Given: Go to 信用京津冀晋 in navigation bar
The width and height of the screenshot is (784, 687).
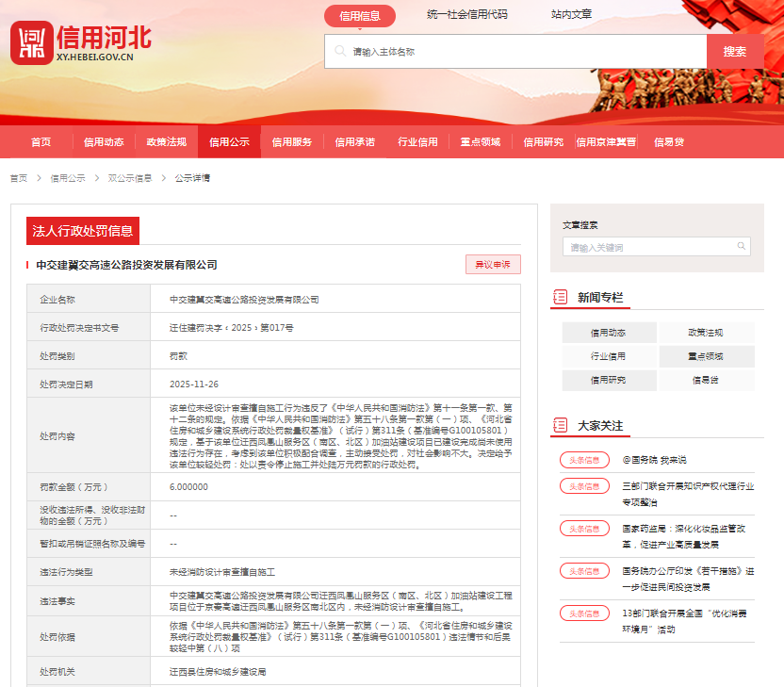Looking at the screenshot, I should click(x=606, y=142).
